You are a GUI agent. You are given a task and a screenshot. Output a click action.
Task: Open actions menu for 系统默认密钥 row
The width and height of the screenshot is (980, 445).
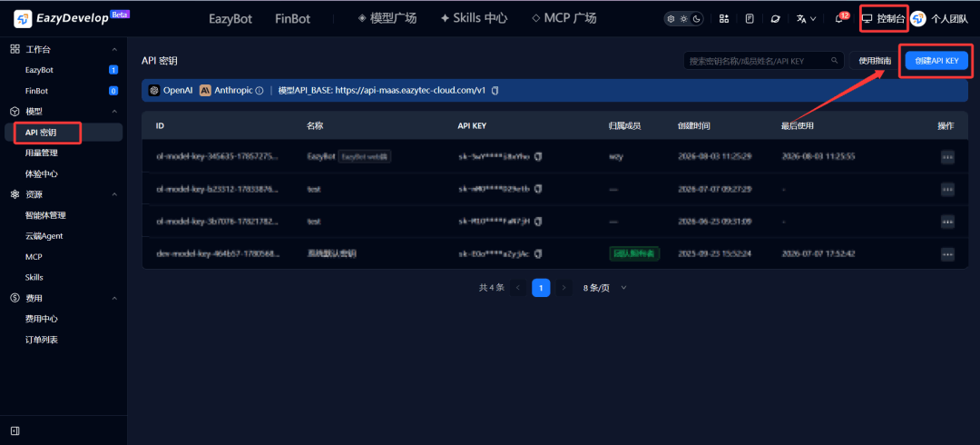(947, 254)
